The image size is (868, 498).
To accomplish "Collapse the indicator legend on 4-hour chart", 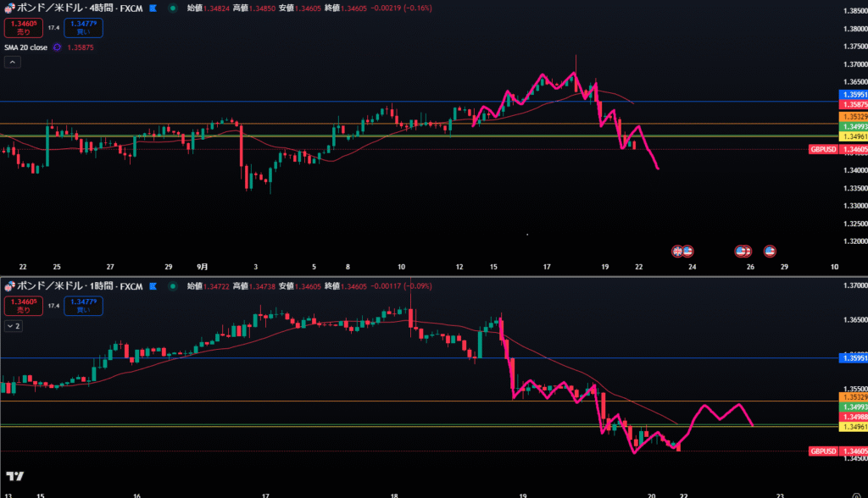I will pos(12,62).
